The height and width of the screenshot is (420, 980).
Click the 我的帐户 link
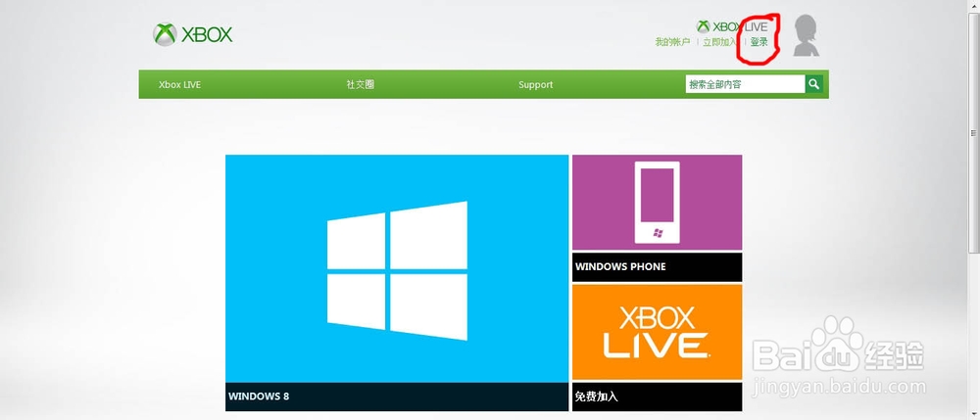pyautogui.click(x=672, y=42)
